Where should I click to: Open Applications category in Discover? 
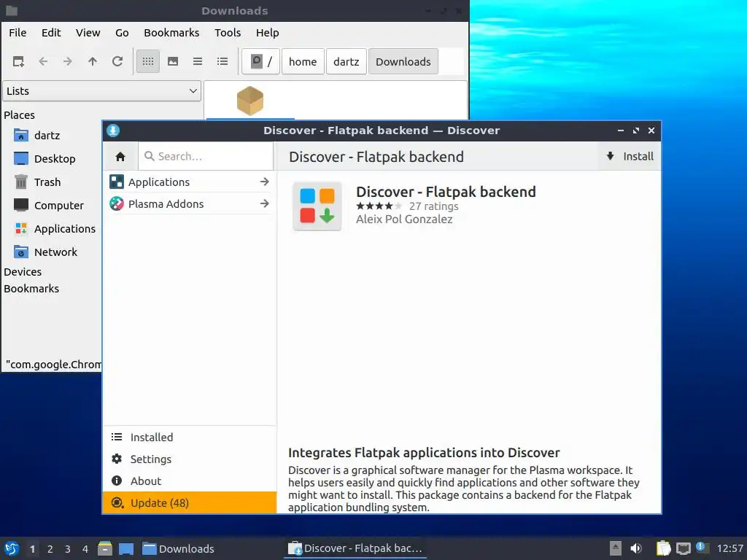coord(190,182)
